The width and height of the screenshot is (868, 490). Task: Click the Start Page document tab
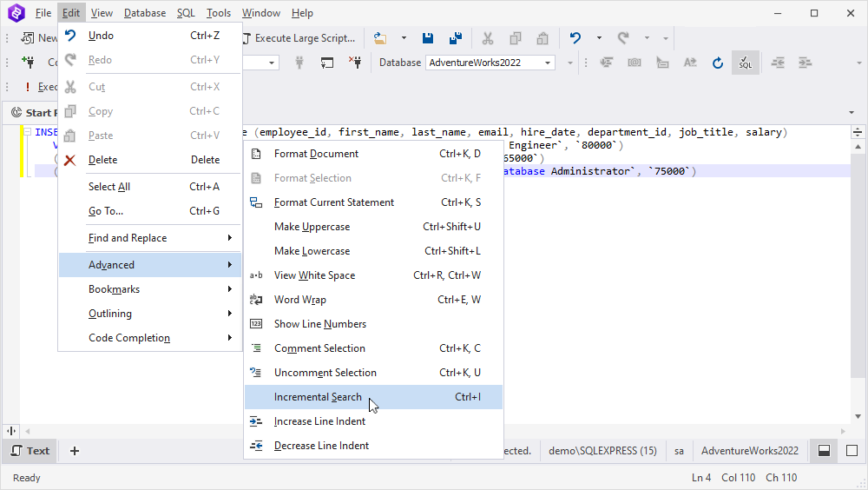coord(35,113)
